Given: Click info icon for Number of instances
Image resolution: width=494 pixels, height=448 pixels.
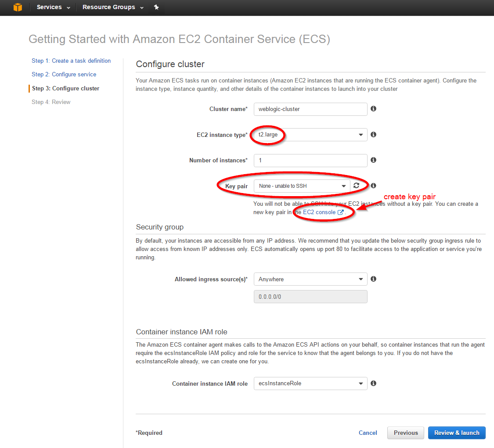Looking at the screenshot, I should tap(373, 160).
